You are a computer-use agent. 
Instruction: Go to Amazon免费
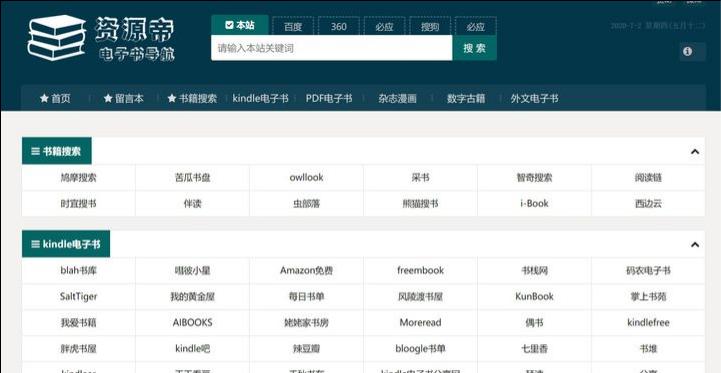[306, 270]
